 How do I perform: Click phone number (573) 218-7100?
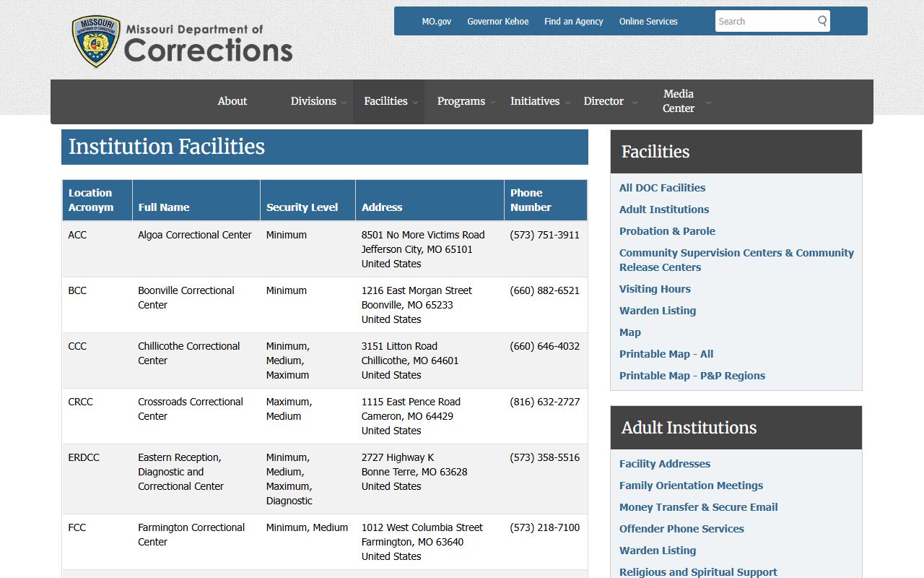click(x=545, y=527)
